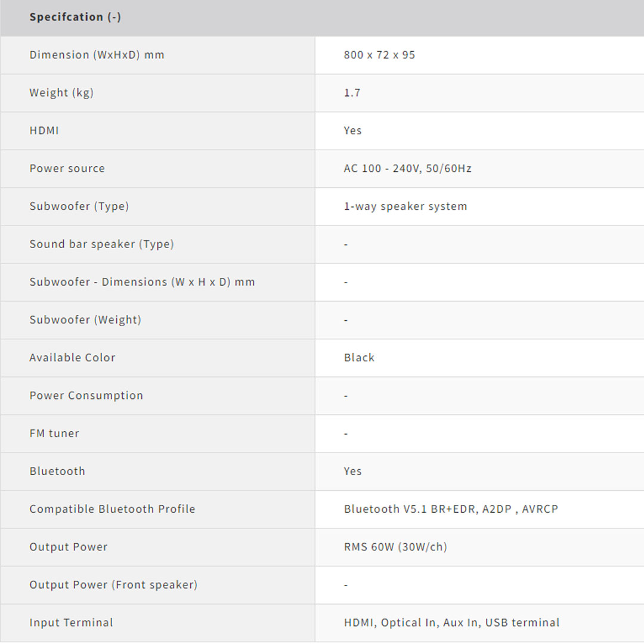
Task: Click the Subwoofer (Type) label
Action: click(x=79, y=206)
